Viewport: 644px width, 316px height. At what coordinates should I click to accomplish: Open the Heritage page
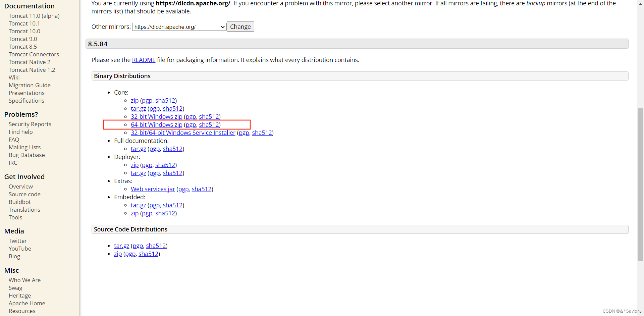(20, 296)
